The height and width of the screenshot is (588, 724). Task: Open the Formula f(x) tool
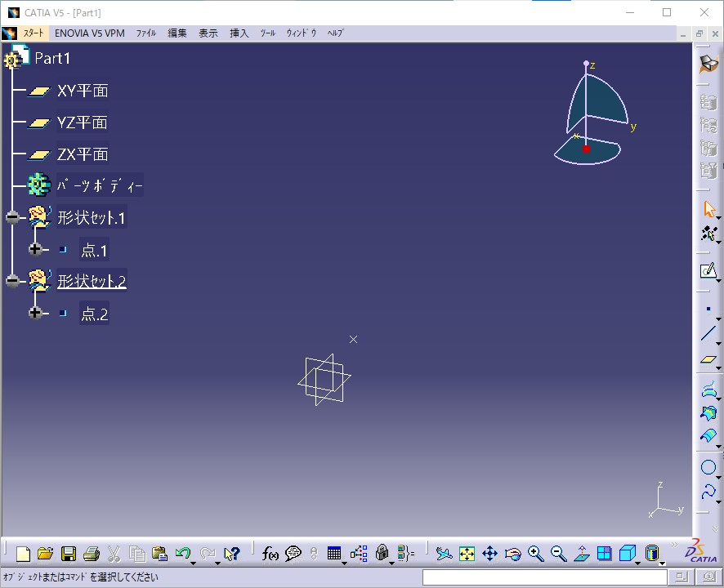pos(270,554)
